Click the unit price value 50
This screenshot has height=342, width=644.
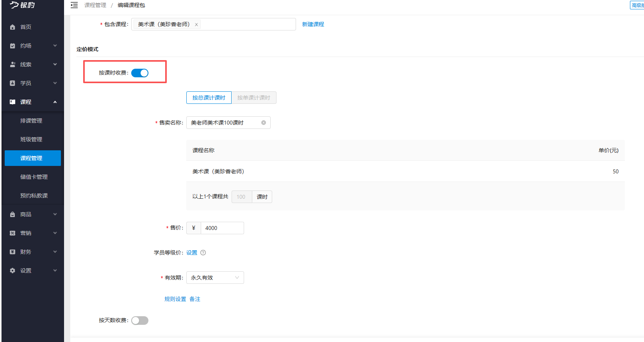615,171
